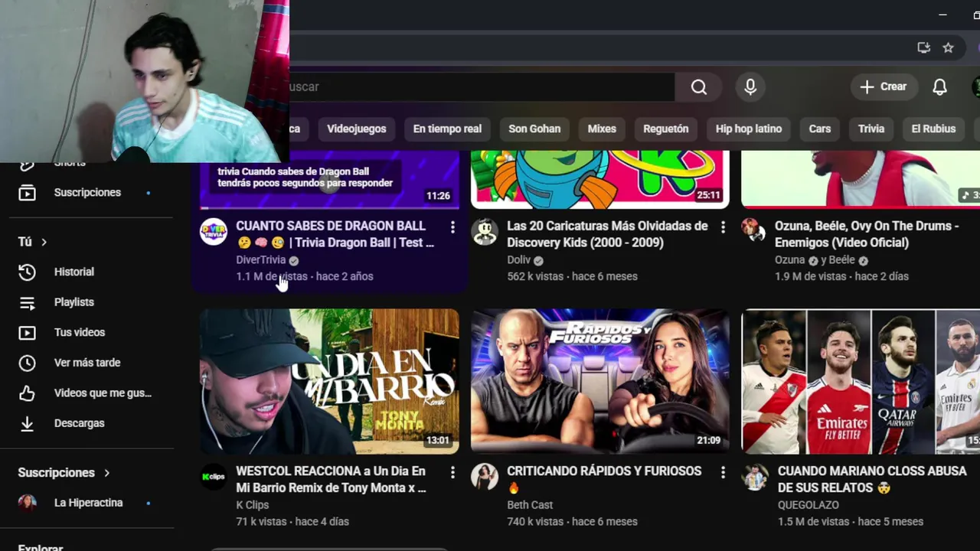980x551 pixels.
Task: Open the DiverTrivia channel link
Action: pos(260,260)
